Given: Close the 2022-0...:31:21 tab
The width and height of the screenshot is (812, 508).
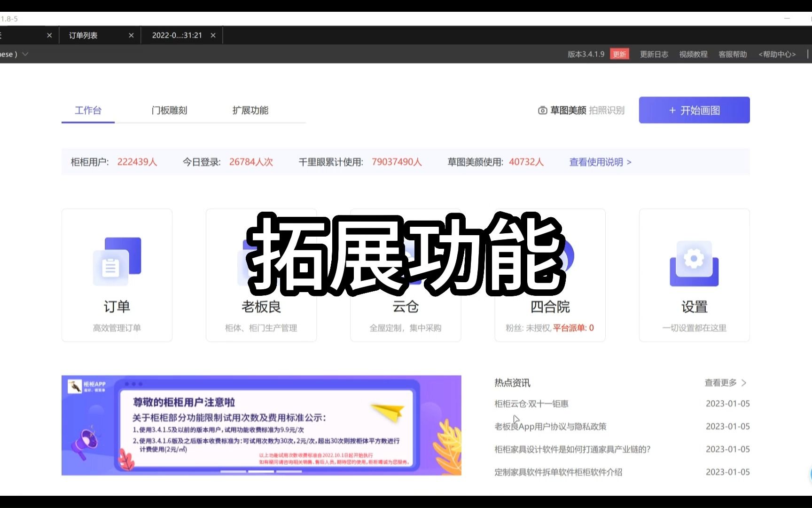Looking at the screenshot, I should click(213, 35).
